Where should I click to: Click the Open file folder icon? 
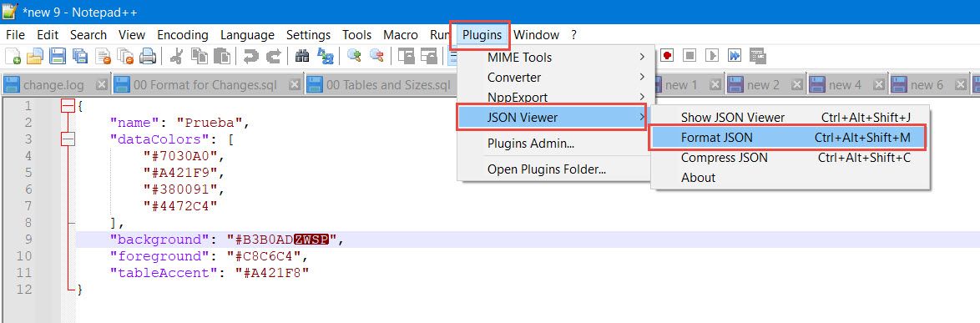coord(34,56)
